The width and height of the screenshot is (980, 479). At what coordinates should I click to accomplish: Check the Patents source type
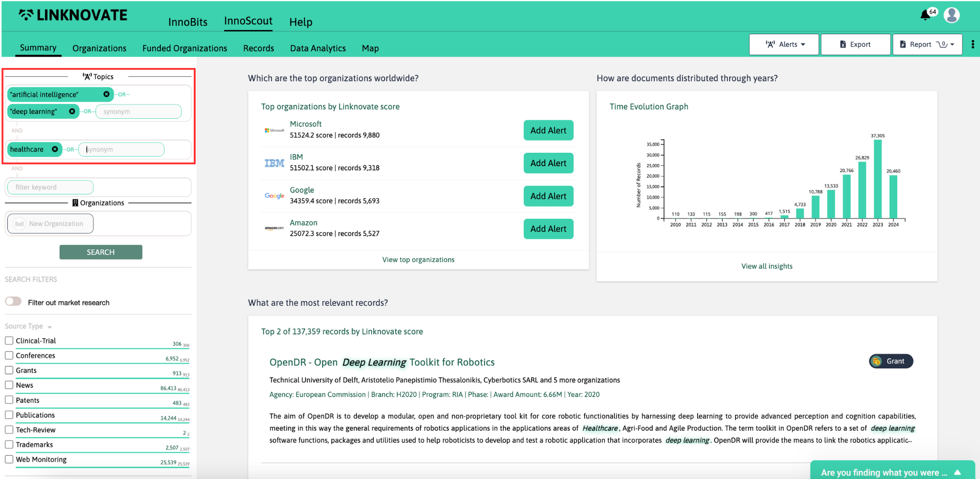9,400
